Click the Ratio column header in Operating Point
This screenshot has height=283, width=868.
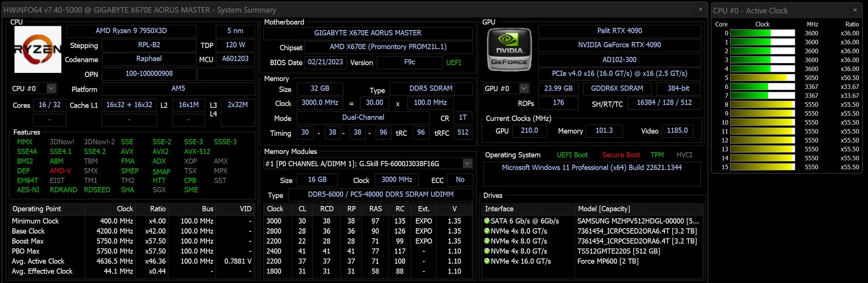tap(152, 209)
